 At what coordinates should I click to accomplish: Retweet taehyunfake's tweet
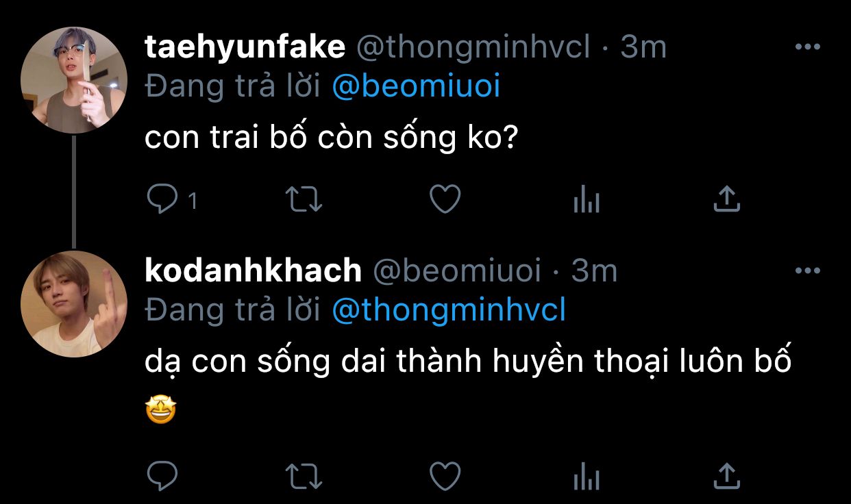click(x=304, y=200)
